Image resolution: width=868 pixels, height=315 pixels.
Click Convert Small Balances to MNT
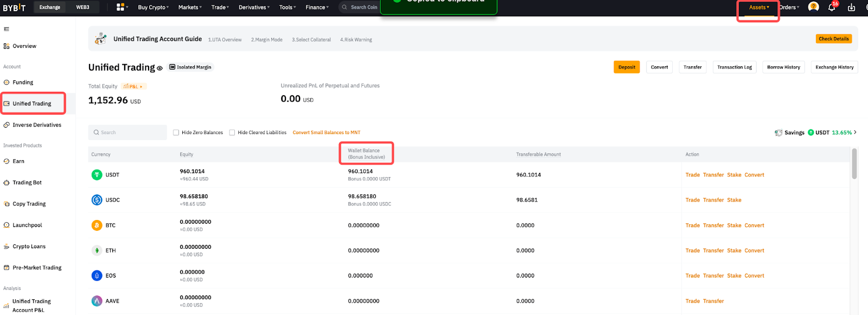326,133
